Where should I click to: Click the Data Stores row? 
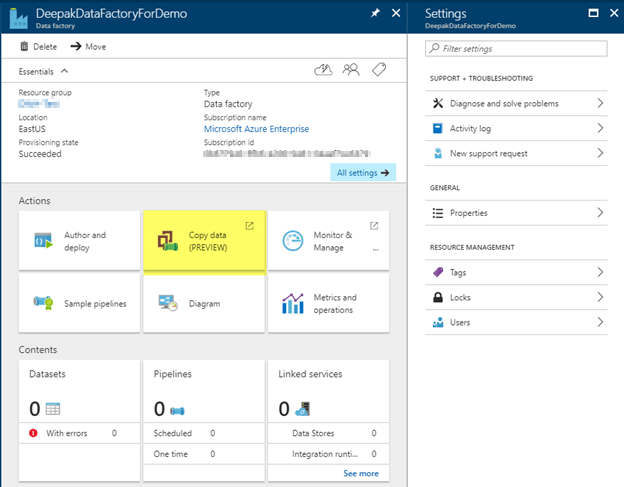click(328, 433)
